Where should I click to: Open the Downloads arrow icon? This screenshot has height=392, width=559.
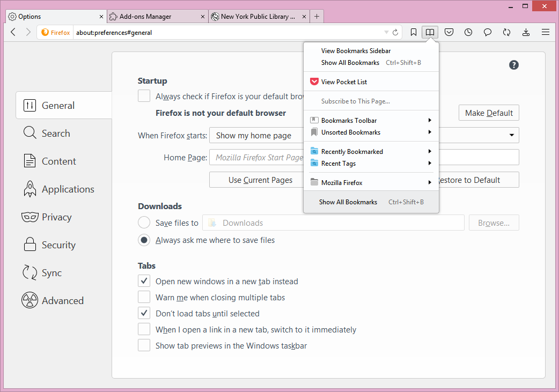pos(526,32)
